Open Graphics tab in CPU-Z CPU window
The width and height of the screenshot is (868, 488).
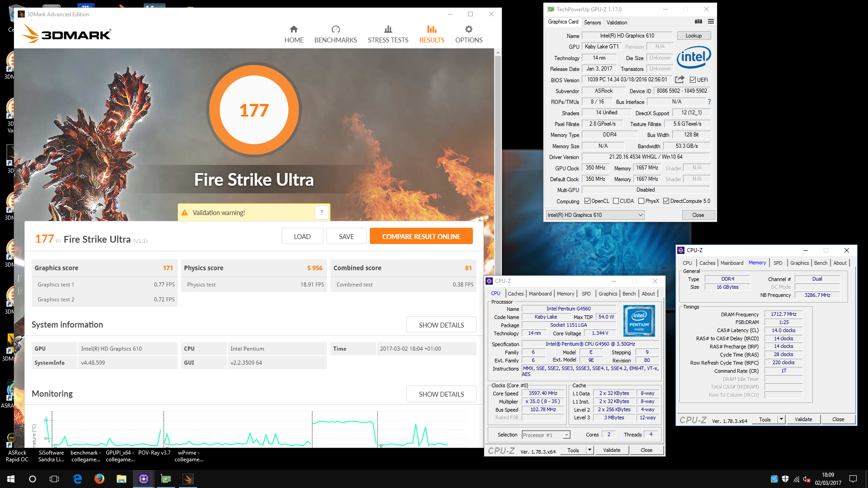[x=608, y=294]
